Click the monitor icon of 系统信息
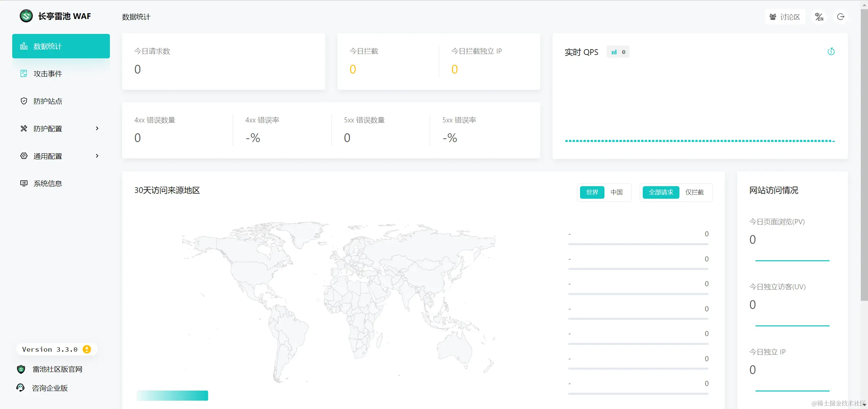The width and height of the screenshot is (868, 409). click(x=24, y=183)
